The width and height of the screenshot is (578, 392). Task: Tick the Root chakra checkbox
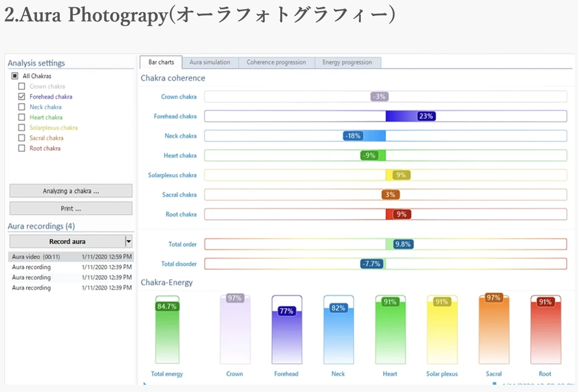click(22, 148)
